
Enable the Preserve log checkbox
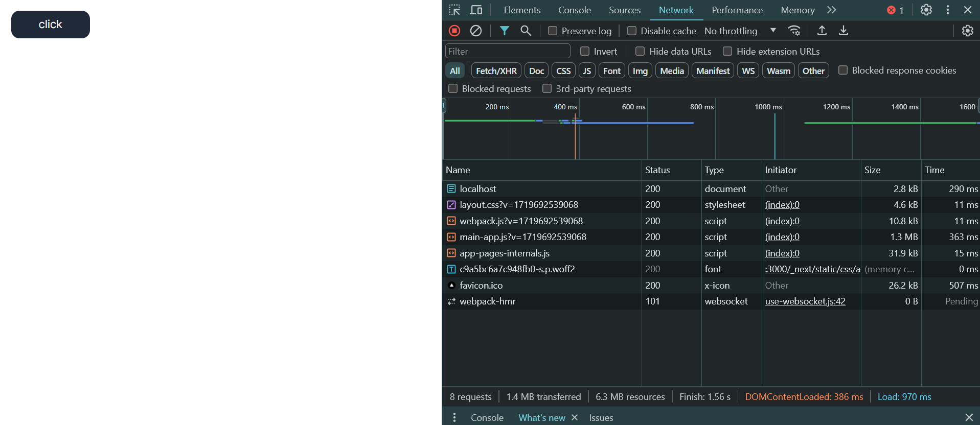pos(553,31)
